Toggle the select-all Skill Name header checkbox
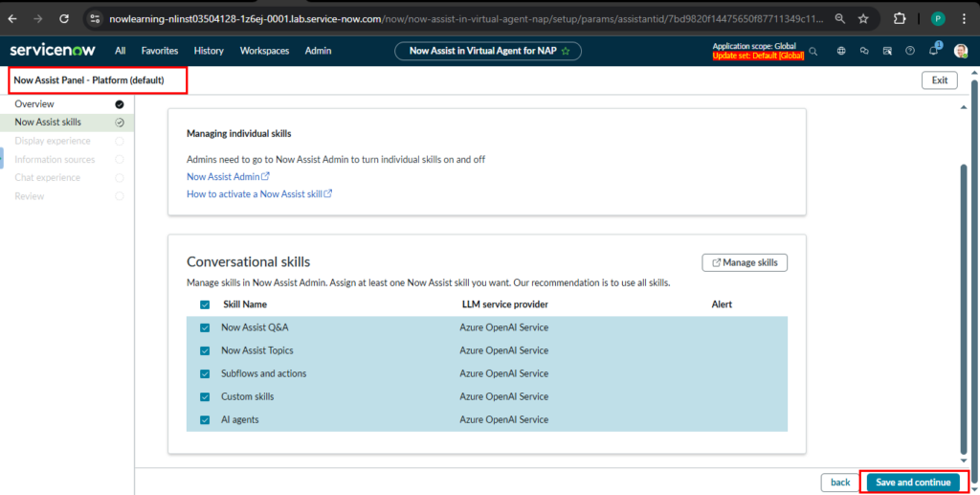980x495 pixels. tap(206, 304)
